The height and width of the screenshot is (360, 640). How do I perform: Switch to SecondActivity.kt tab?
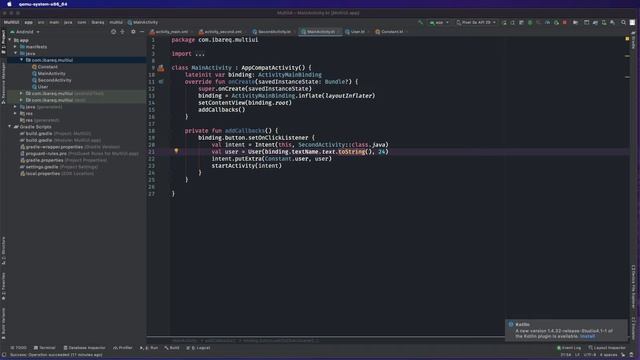tap(273, 32)
